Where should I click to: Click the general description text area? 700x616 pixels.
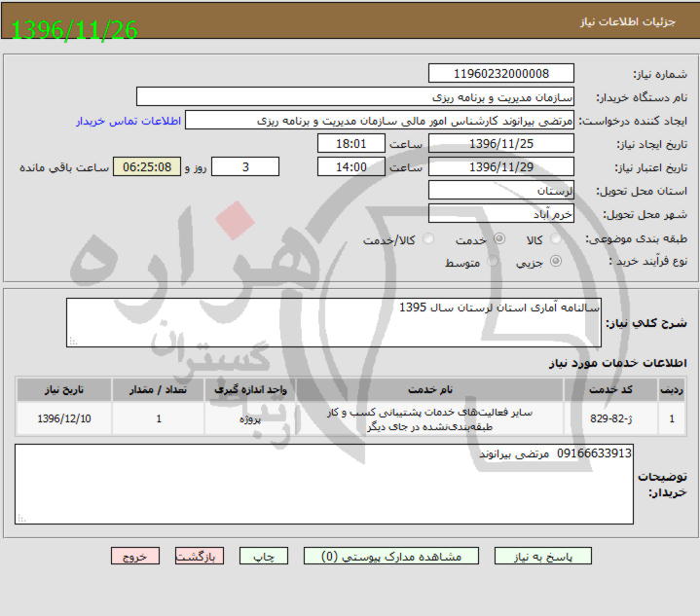pos(334,323)
